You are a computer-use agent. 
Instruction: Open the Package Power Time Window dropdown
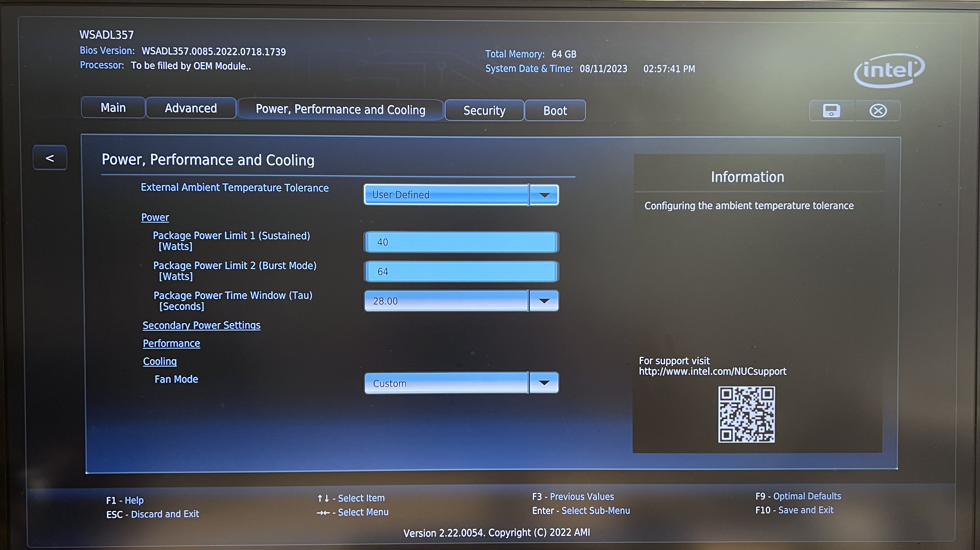[x=545, y=301]
